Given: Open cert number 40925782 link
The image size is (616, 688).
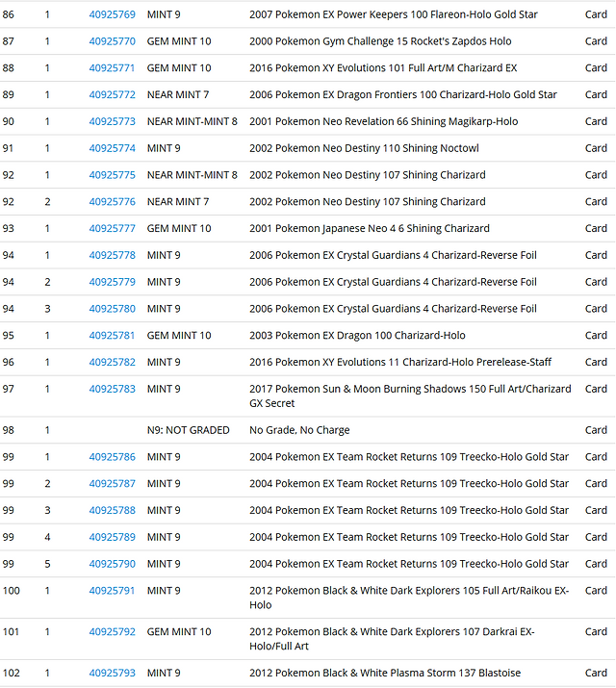Looking at the screenshot, I should coord(112,363).
